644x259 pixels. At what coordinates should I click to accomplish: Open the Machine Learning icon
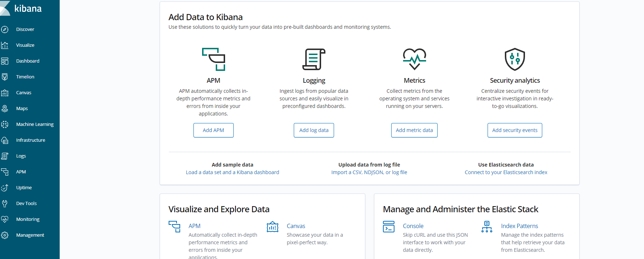[x=5, y=124]
